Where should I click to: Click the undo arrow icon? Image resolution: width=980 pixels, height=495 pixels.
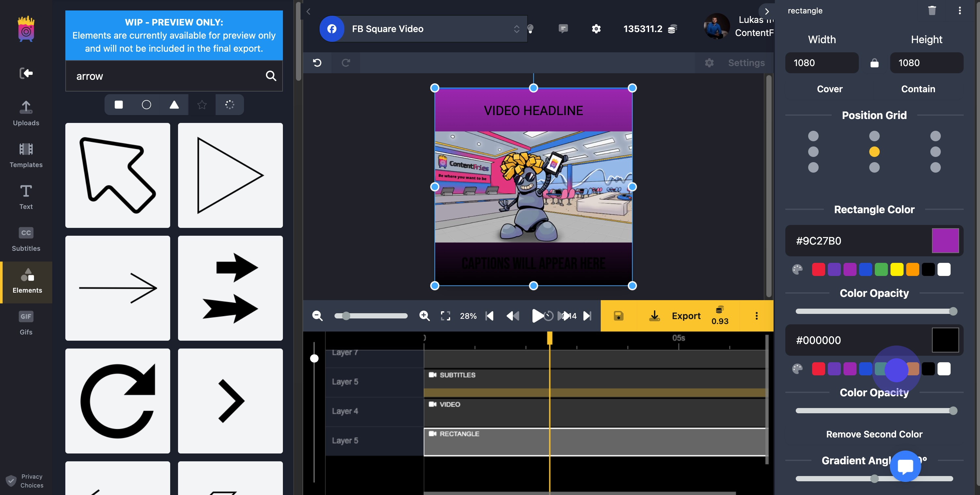point(317,62)
